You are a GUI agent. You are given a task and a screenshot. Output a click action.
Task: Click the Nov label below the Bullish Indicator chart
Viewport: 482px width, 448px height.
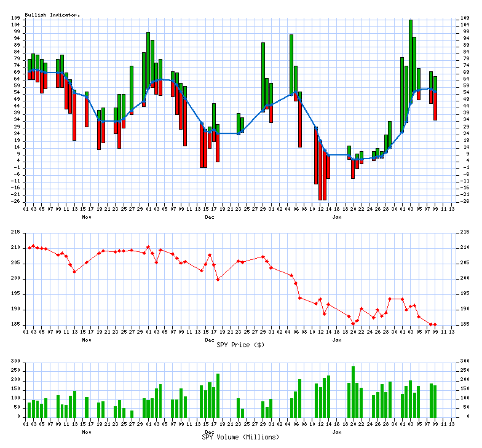coord(87,218)
